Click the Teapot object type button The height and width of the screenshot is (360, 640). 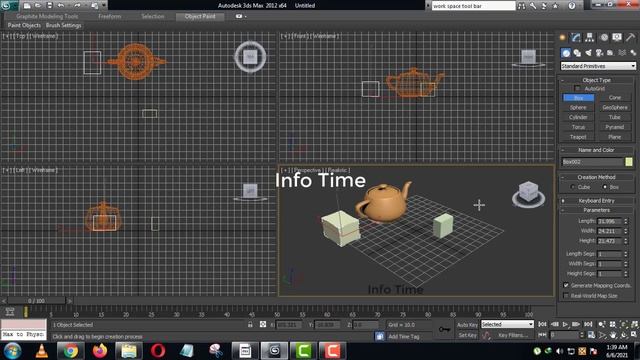(578, 137)
